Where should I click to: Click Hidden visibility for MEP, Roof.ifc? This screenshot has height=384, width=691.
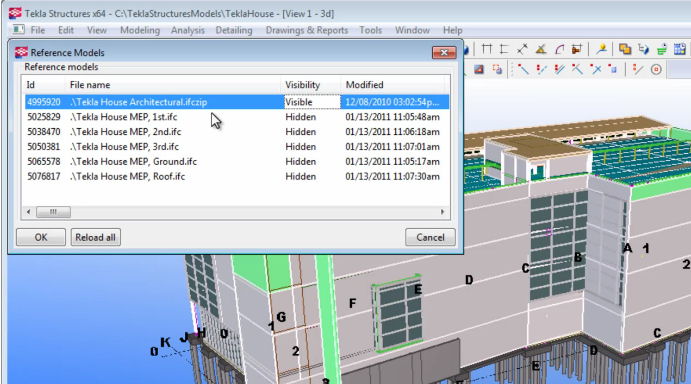[x=301, y=176]
